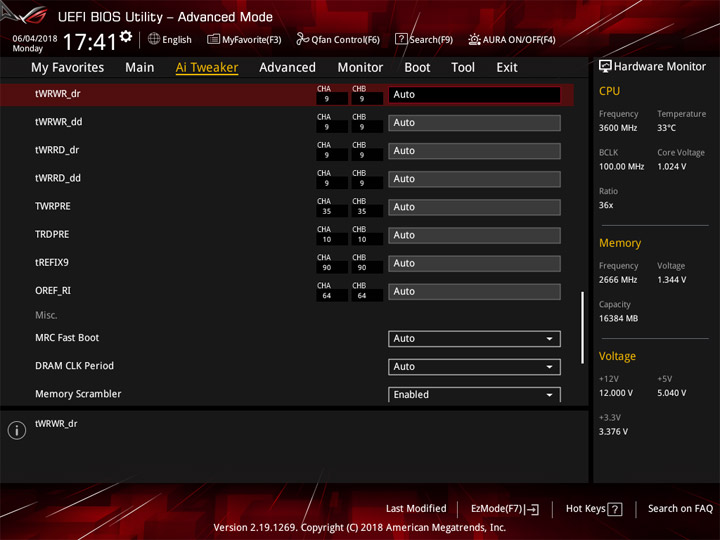Image resolution: width=720 pixels, height=540 pixels.
Task: Click the tWRWR_dd Auto input field
Action: 474,123
